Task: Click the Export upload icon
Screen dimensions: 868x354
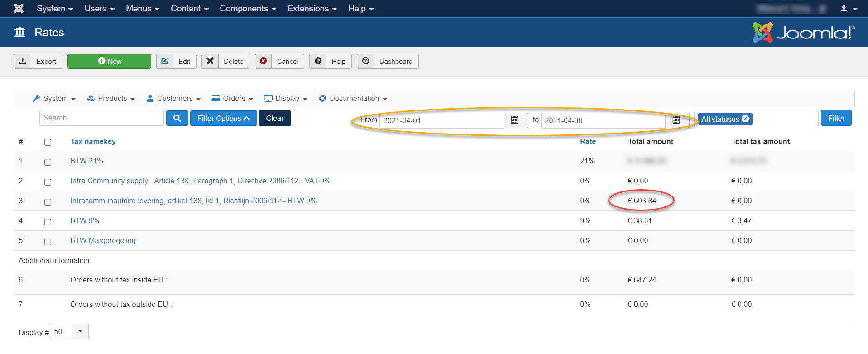Action: (x=23, y=61)
